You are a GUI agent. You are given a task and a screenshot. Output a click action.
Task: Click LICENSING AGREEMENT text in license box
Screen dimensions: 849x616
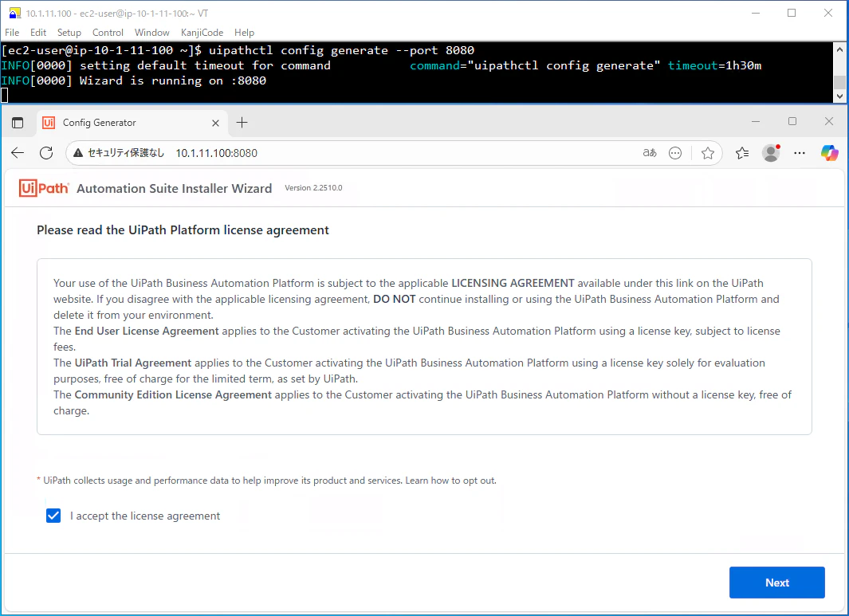click(513, 283)
